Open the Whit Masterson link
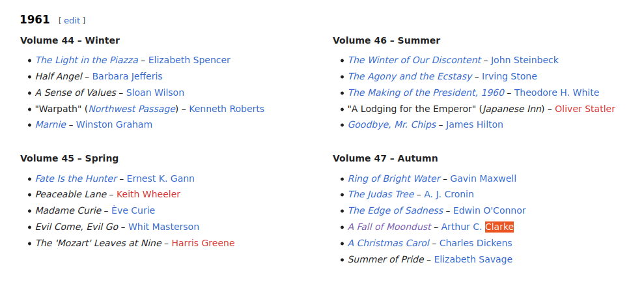Viewport: 644px width, 284px height. pos(163,227)
